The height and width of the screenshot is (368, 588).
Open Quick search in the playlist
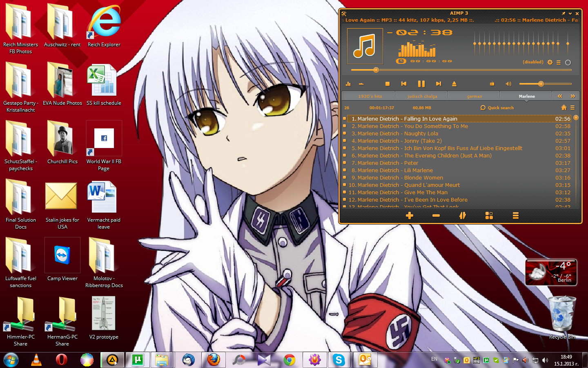pyautogui.click(x=497, y=108)
